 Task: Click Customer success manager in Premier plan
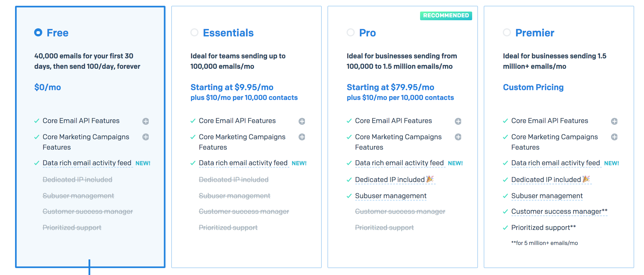point(556,211)
